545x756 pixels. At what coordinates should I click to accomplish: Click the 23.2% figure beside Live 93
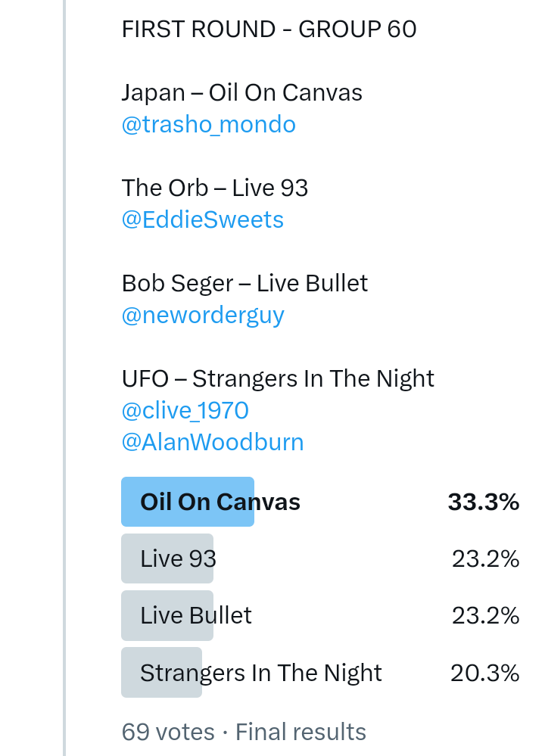pyautogui.click(x=485, y=558)
